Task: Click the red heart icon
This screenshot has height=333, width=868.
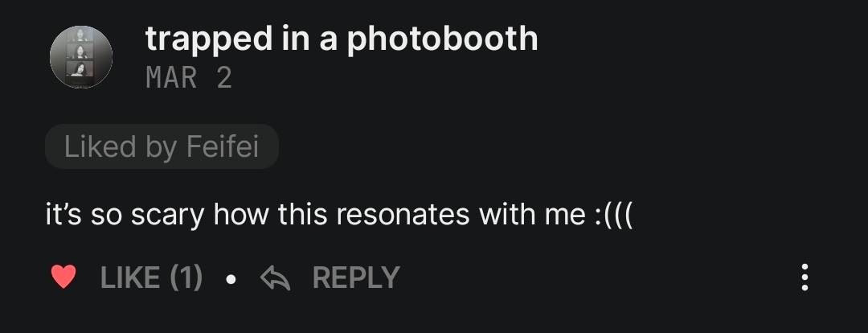Action: tap(63, 277)
